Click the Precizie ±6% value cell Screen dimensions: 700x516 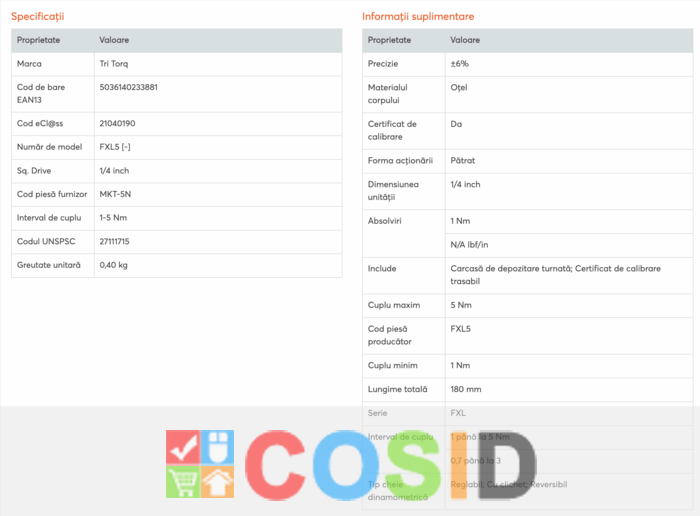click(x=460, y=63)
